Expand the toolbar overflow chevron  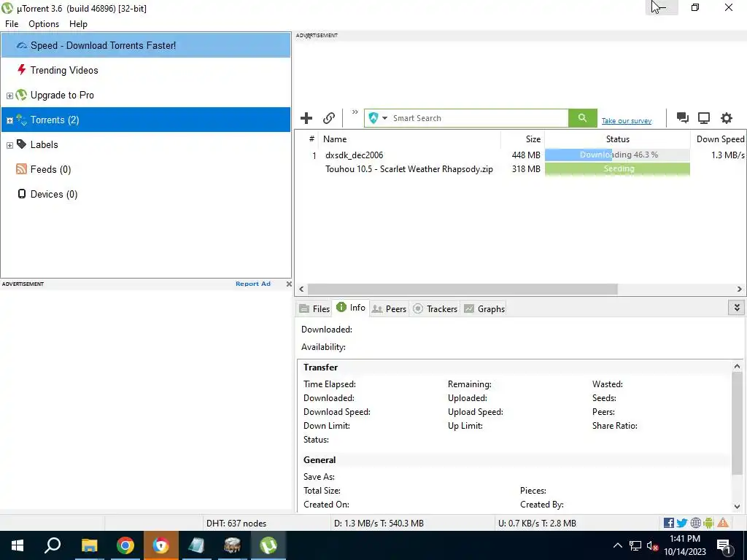(355, 112)
